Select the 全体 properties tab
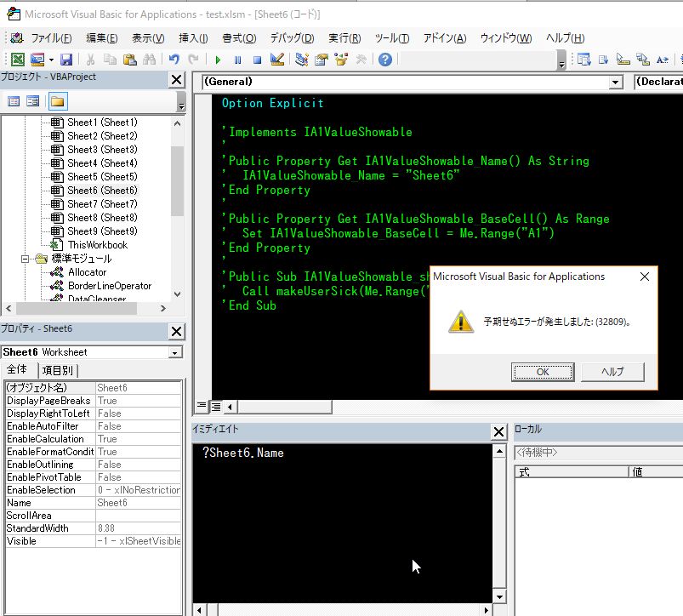Image resolution: width=683 pixels, height=616 pixels. coord(17,369)
